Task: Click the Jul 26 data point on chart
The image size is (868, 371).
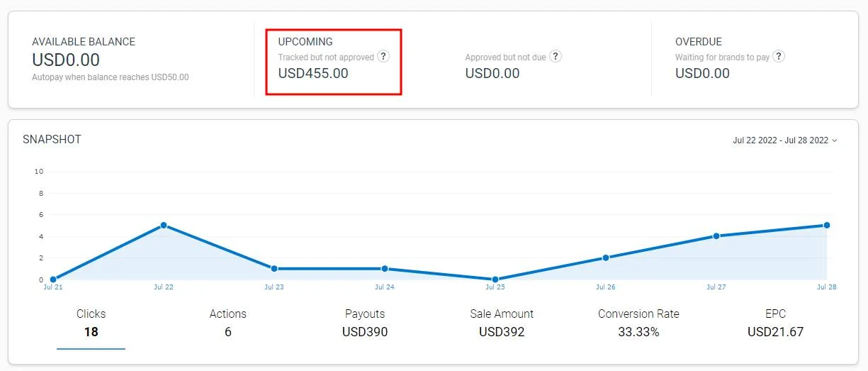Action: tap(606, 258)
